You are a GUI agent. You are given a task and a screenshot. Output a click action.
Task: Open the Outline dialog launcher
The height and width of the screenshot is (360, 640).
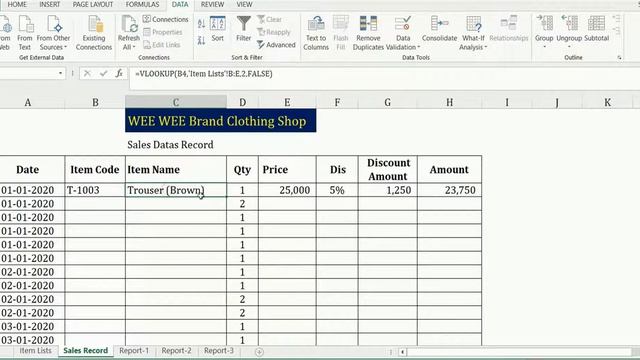click(619, 58)
